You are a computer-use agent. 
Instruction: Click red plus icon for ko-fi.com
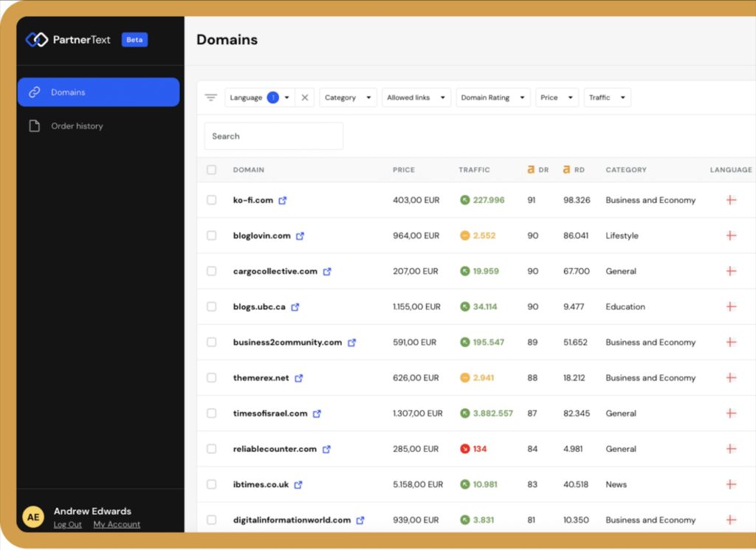click(x=732, y=200)
